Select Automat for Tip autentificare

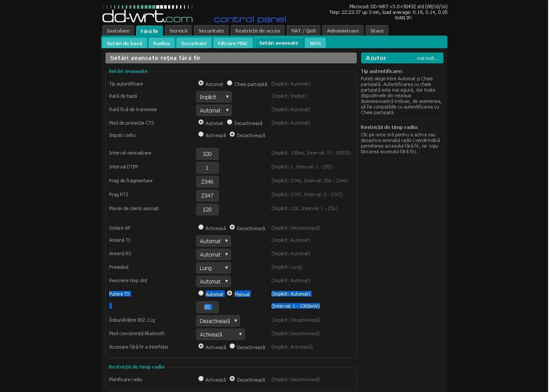(201, 83)
